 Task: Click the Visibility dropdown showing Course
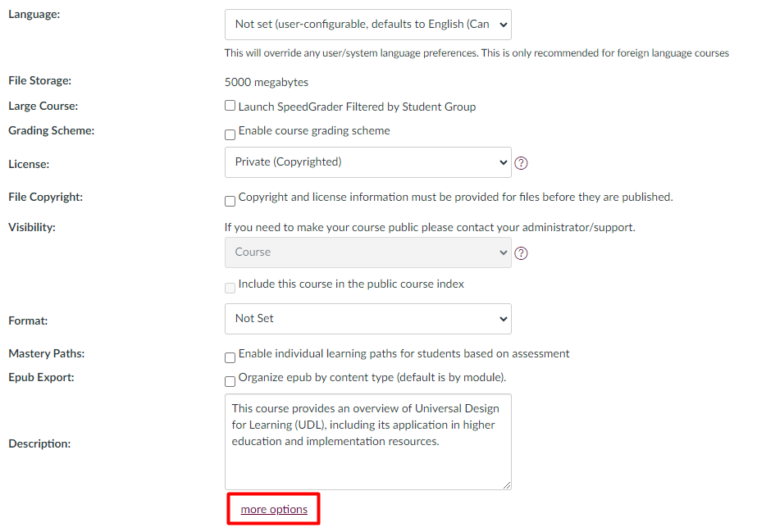(x=367, y=252)
